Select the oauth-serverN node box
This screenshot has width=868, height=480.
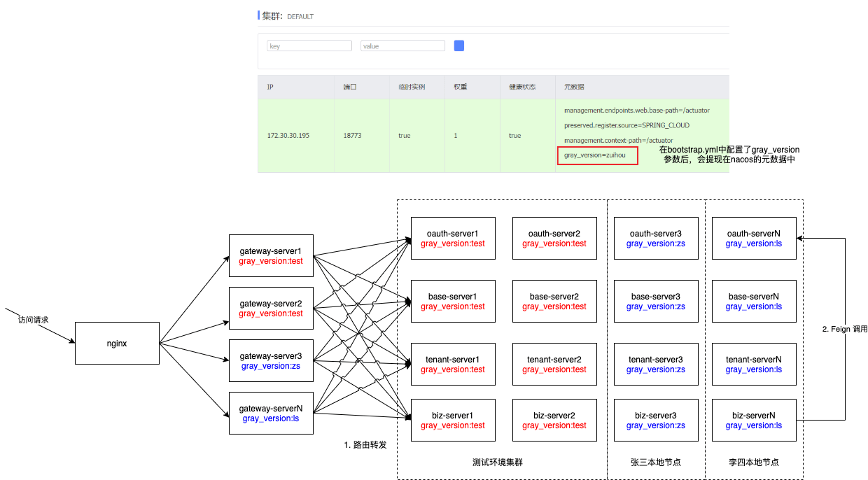pos(753,238)
